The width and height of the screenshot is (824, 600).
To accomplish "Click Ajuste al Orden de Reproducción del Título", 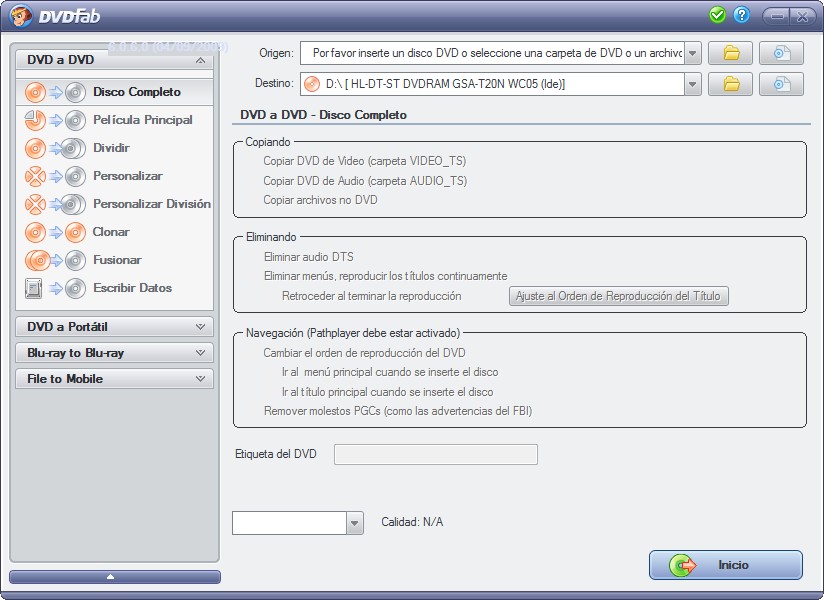I will pyautogui.click(x=619, y=296).
